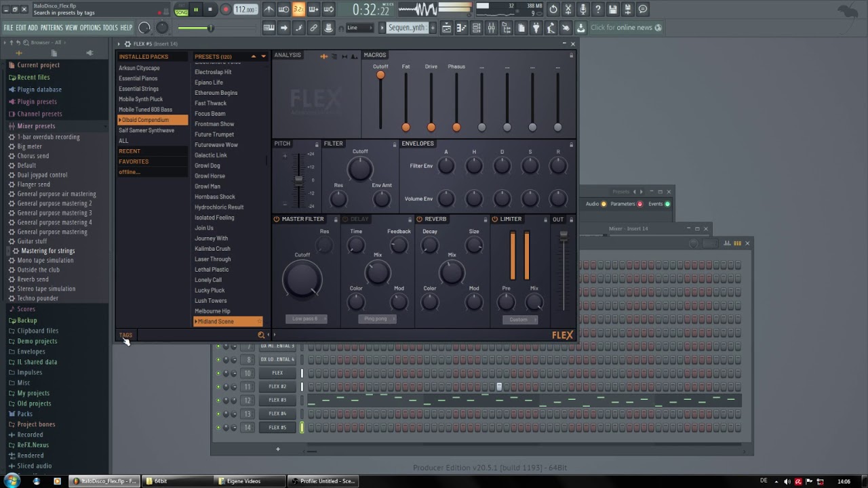Click the TAGS button in FLEX
The height and width of the screenshot is (488, 868).
(125, 335)
